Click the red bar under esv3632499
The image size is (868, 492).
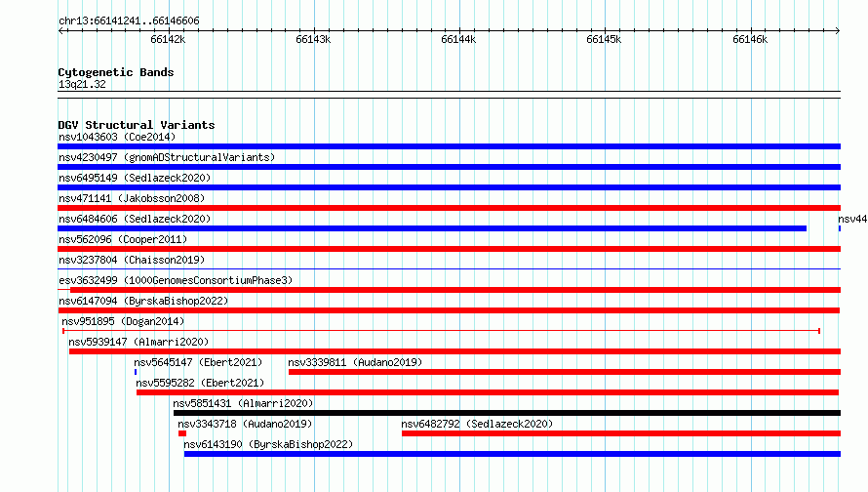[455, 290]
